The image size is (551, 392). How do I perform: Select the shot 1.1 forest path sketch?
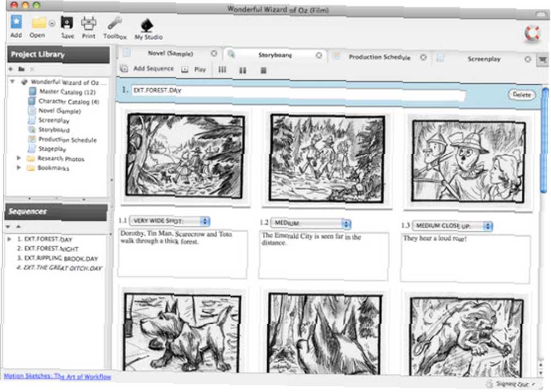click(x=185, y=156)
